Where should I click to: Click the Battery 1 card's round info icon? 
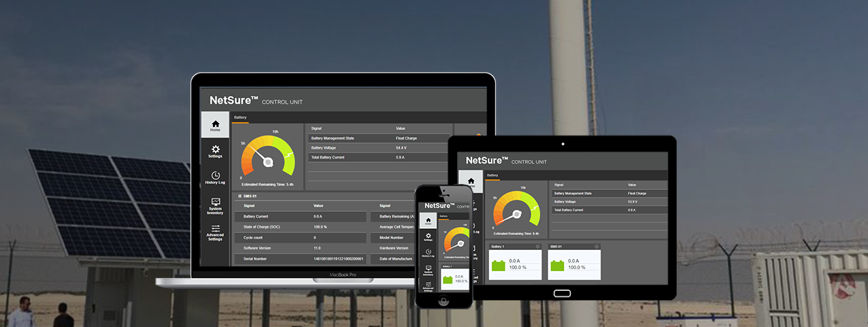click(538, 247)
